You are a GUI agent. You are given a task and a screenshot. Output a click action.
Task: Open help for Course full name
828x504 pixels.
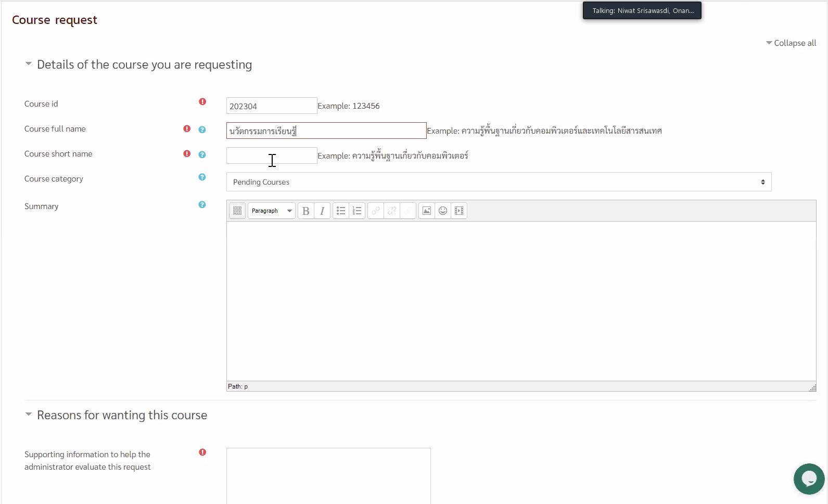click(x=202, y=130)
